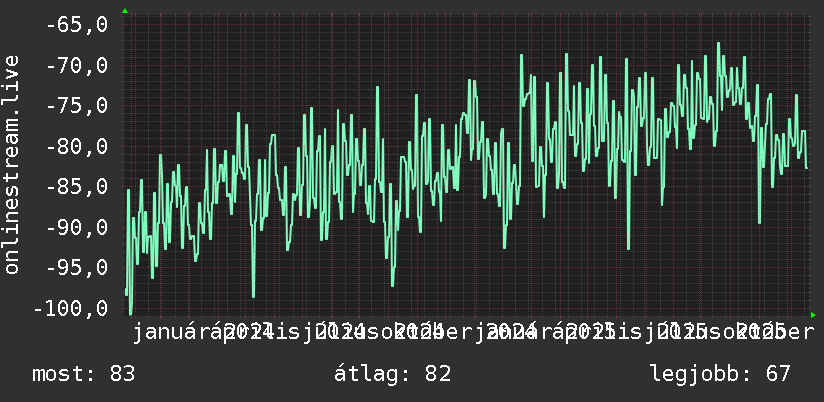Select the -80,0 y-axis tick label
The width and height of the screenshot is (824, 402).
pyautogui.click(x=78, y=147)
